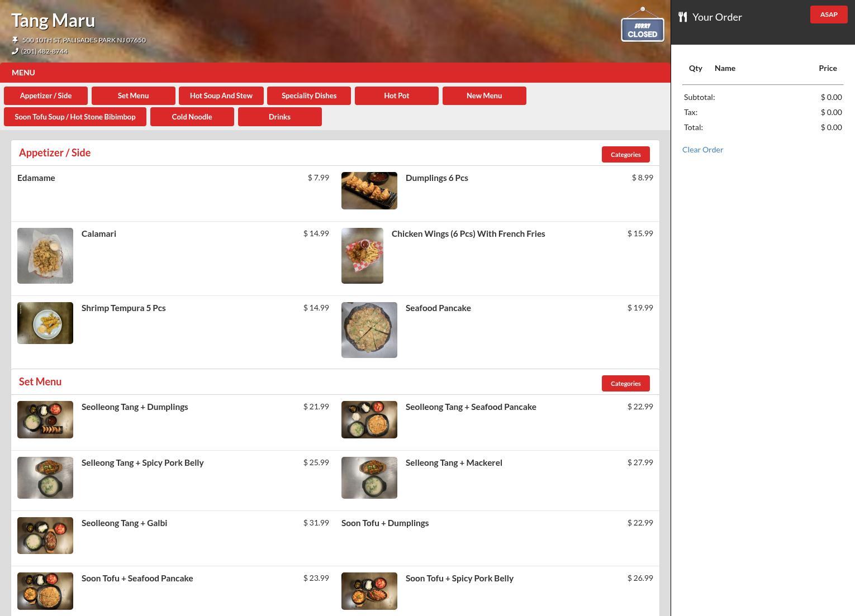Choose Seolleong Tang + Galbi set item
The image size is (855, 616).
[124, 523]
